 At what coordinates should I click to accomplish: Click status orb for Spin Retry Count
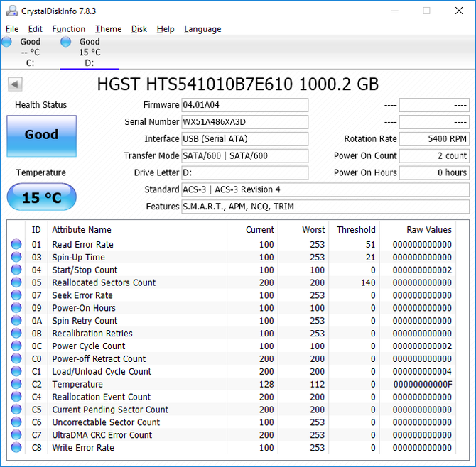point(16,320)
